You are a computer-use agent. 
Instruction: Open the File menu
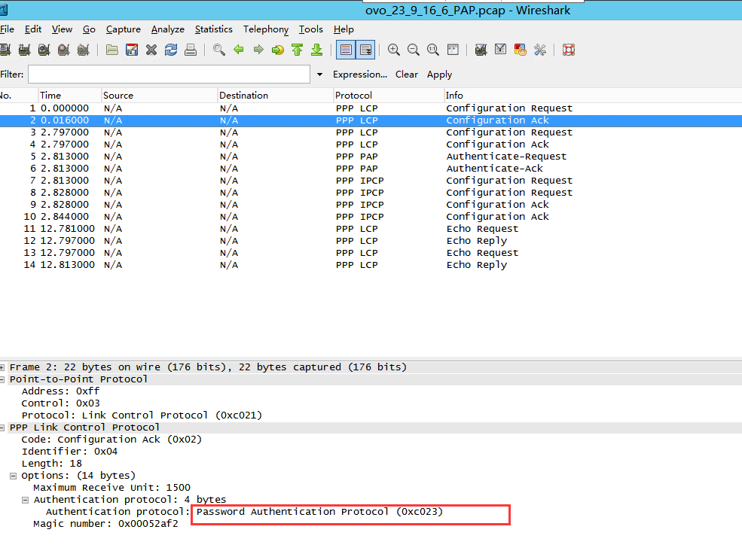point(7,29)
